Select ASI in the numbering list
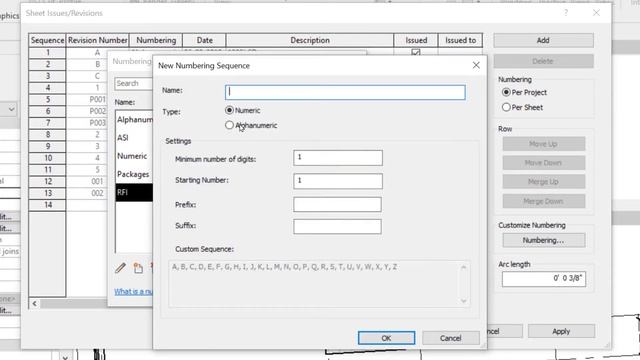The image size is (640, 360). click(134, 138)
